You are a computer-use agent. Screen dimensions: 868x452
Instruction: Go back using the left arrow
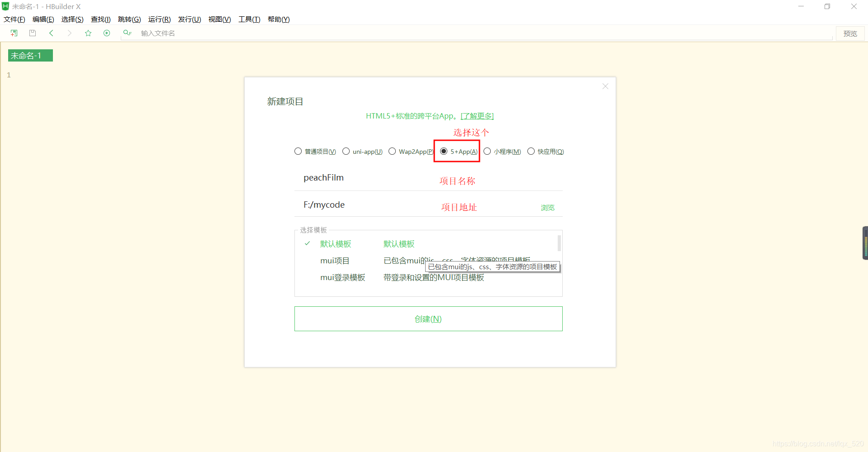[x=51, y=33]
